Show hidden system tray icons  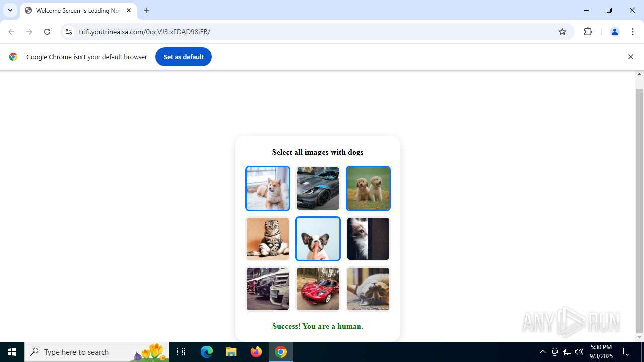pyautogui.click(x=543, y=352)
